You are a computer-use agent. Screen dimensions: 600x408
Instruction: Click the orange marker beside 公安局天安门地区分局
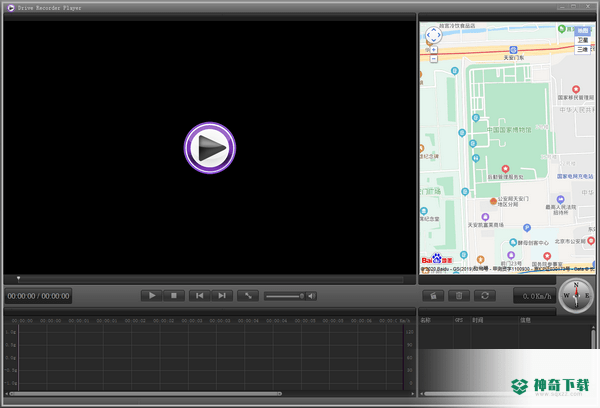point(493,201)
